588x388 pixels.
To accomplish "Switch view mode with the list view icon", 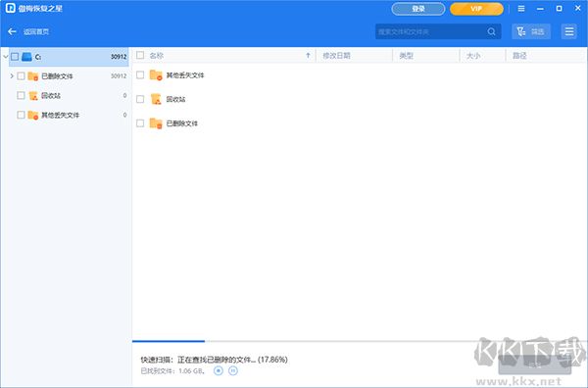I will (x=568, y=31).
